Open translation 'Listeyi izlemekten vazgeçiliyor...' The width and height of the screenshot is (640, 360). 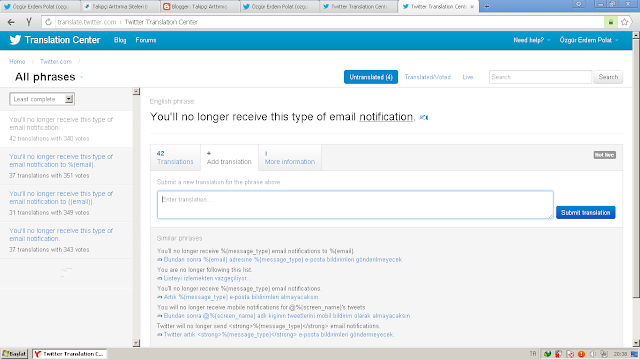(x=207, y=278)
